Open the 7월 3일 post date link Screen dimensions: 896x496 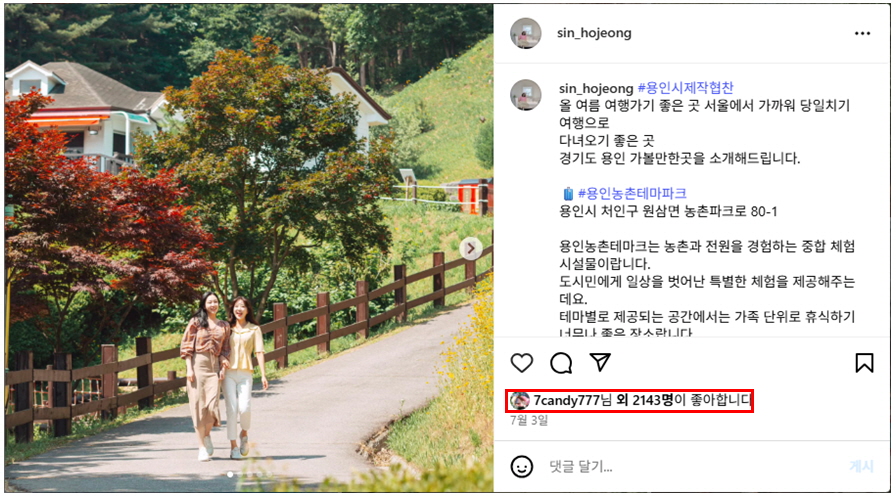click(x=529, y=421)
